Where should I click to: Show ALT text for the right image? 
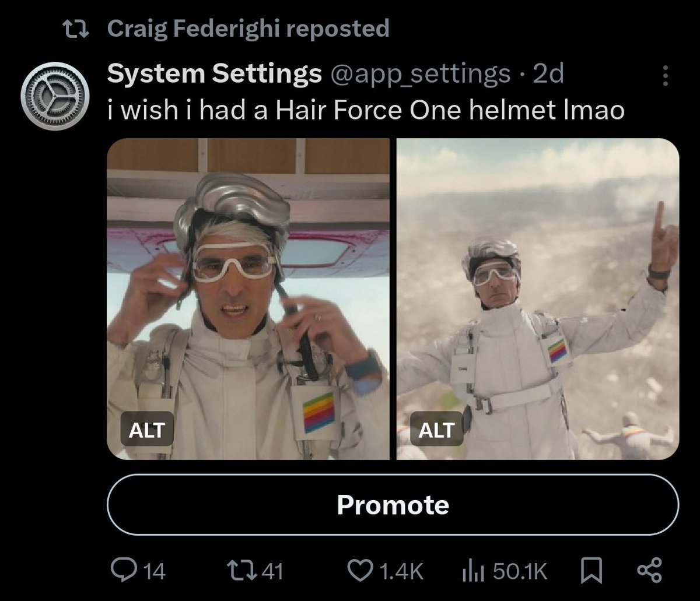click(437, 431)
